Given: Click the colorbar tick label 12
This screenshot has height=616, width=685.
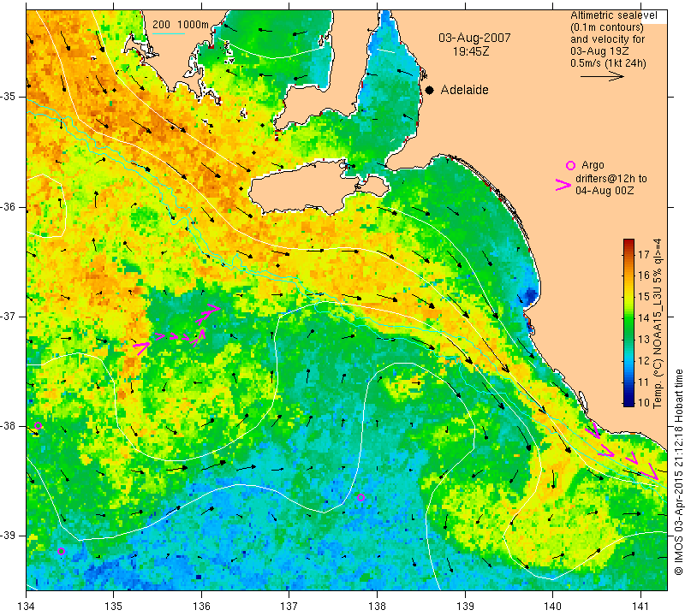Looking at the screenshot, I should (644, 360).
